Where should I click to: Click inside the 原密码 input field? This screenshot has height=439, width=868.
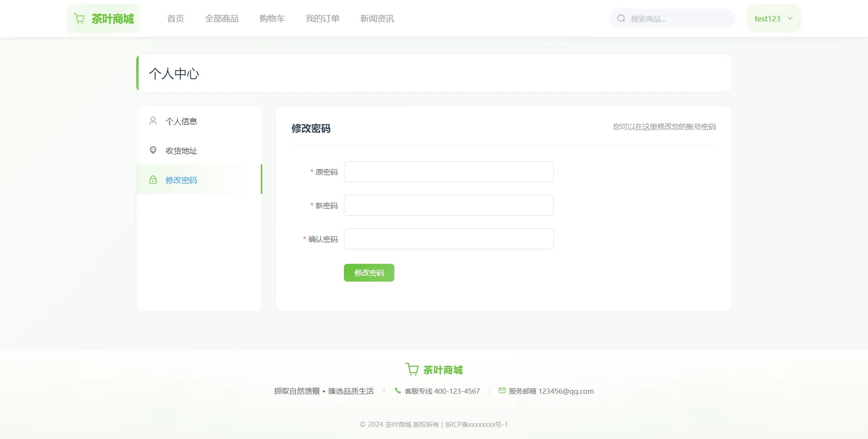pyautogui.click(x=448, y=171)
